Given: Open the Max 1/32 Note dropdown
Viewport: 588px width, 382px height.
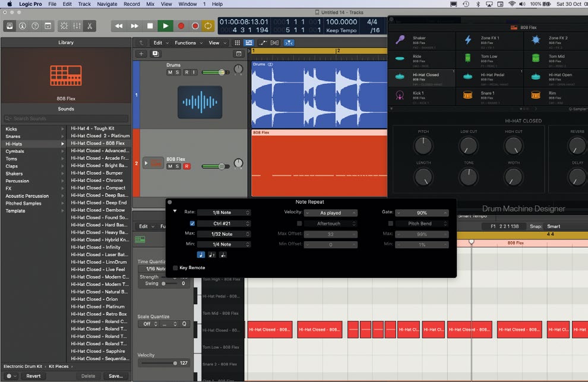Looking at the screenshot, I should [224, 234].
